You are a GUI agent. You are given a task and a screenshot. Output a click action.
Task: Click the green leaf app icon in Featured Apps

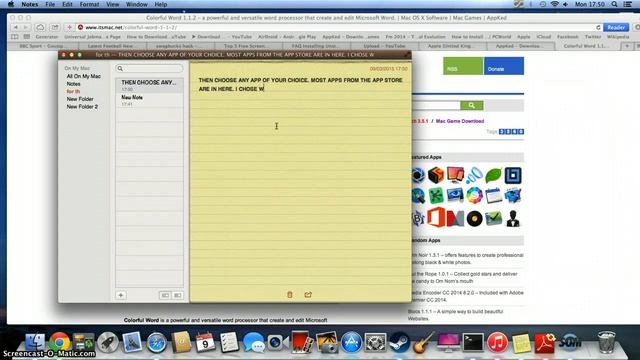pyautogui.click(x=493, y=176)
